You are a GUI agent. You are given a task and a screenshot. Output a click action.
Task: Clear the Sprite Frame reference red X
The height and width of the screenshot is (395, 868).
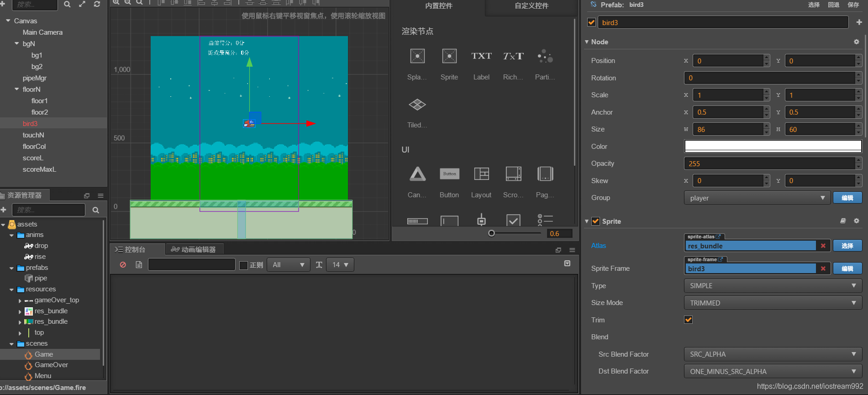tap(823, 269)
